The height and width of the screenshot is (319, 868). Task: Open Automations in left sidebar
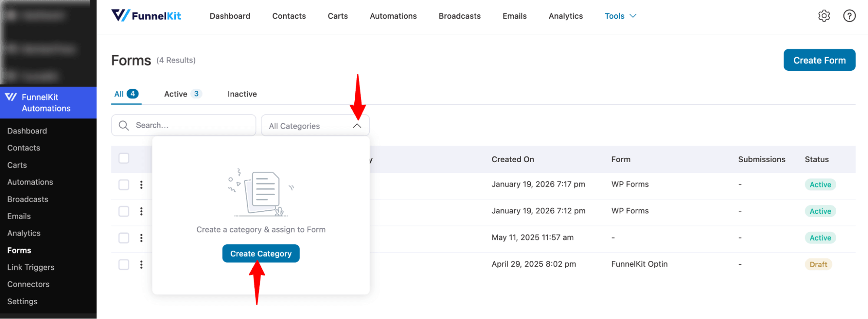(30, 182)
